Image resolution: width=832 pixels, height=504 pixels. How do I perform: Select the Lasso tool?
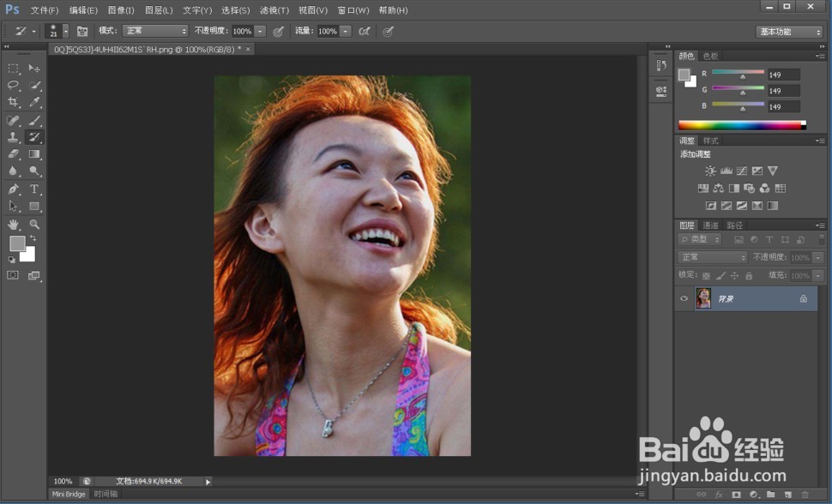point(12,85)
